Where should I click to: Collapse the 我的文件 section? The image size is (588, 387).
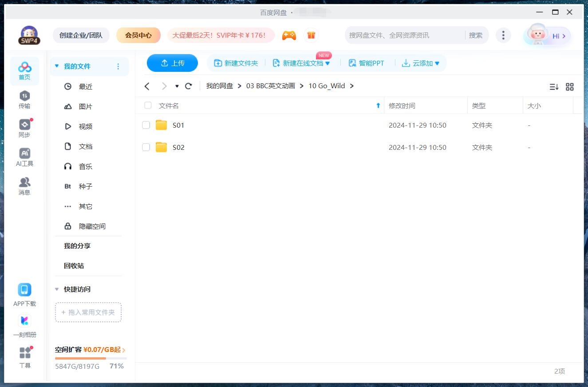(x=56, y=66)
